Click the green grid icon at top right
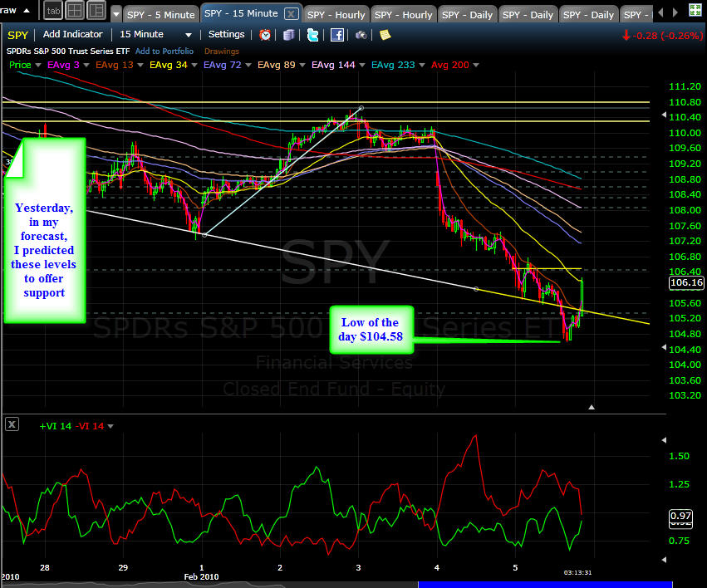The width and height of the screenshot is (707, 588). (695, 10)
